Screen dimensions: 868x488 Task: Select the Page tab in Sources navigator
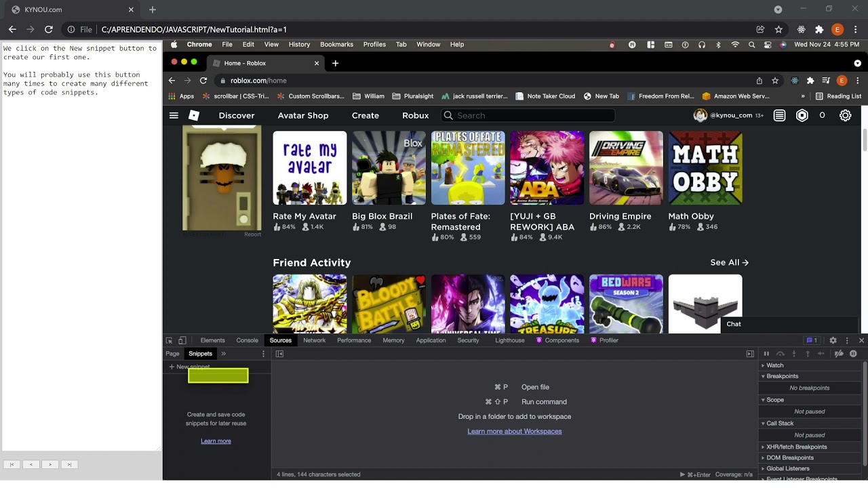click(x=172, y=354)
